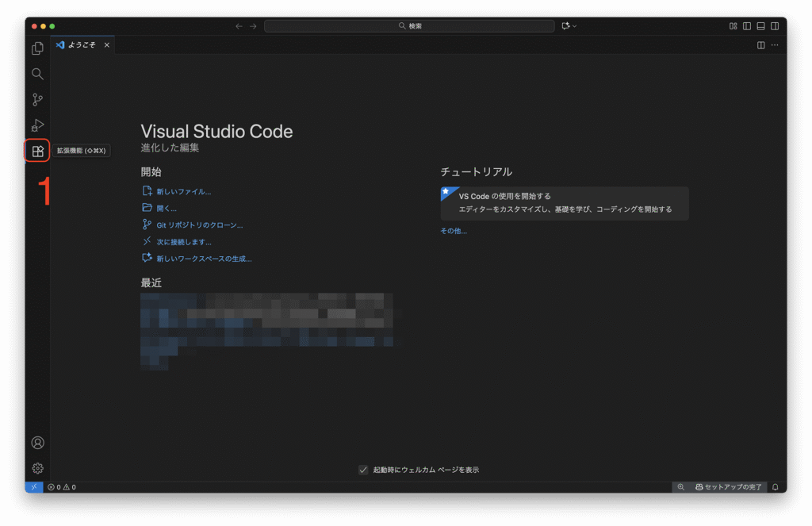Screen dimensions: 812x526
Task: Open the Copilot chat dropdown arrow
Action: 575,26
